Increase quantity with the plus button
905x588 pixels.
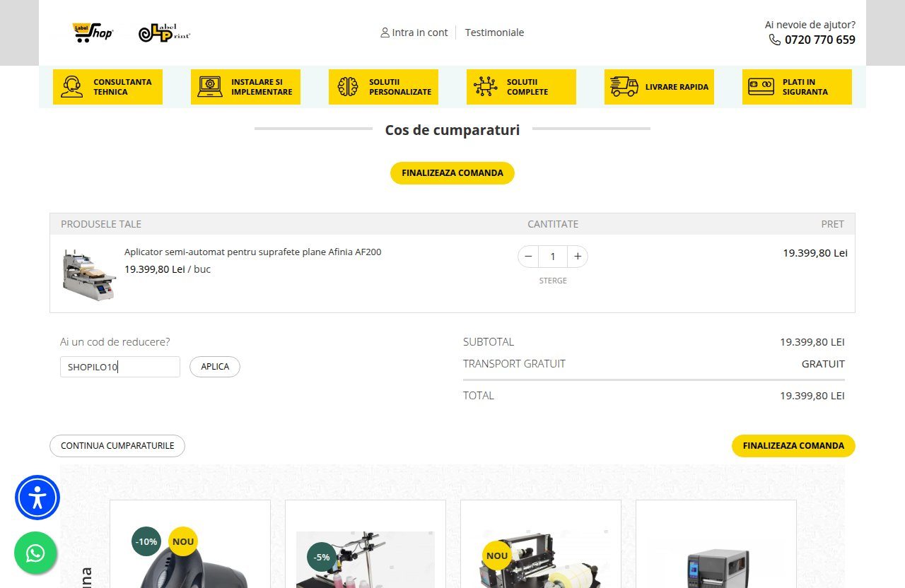click(578, 256)
